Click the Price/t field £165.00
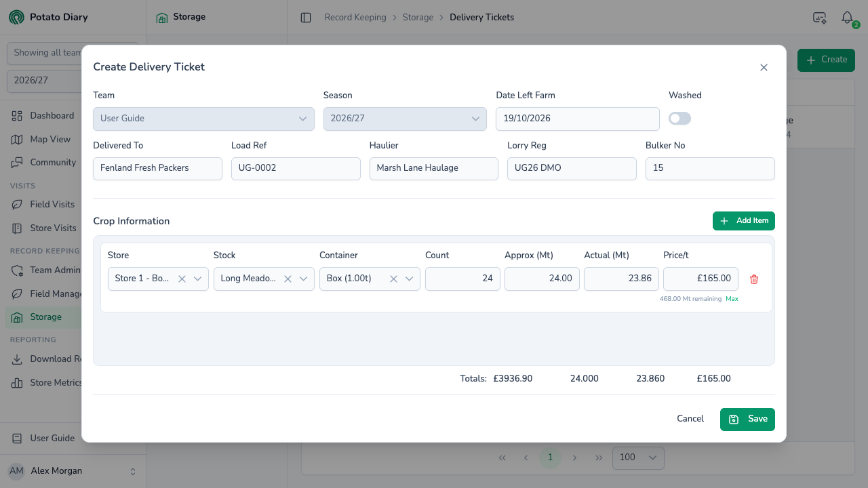 701,279
